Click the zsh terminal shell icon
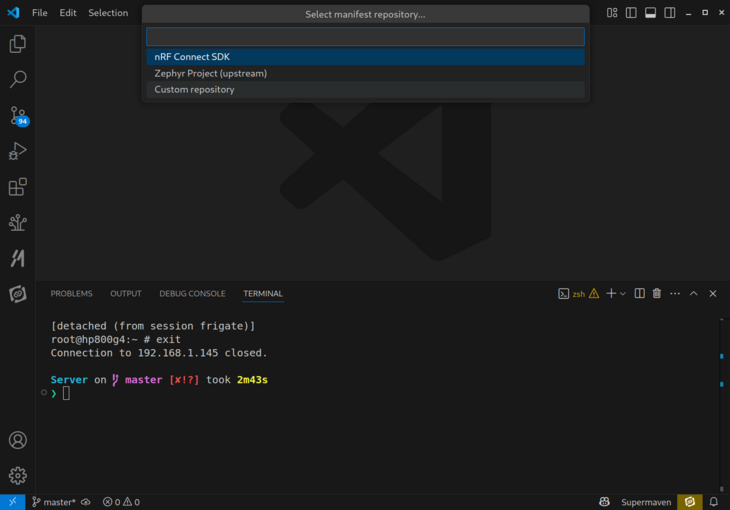The width and height of the screenshot is (730, 510). pyautogui.click(x=563, y=293)
